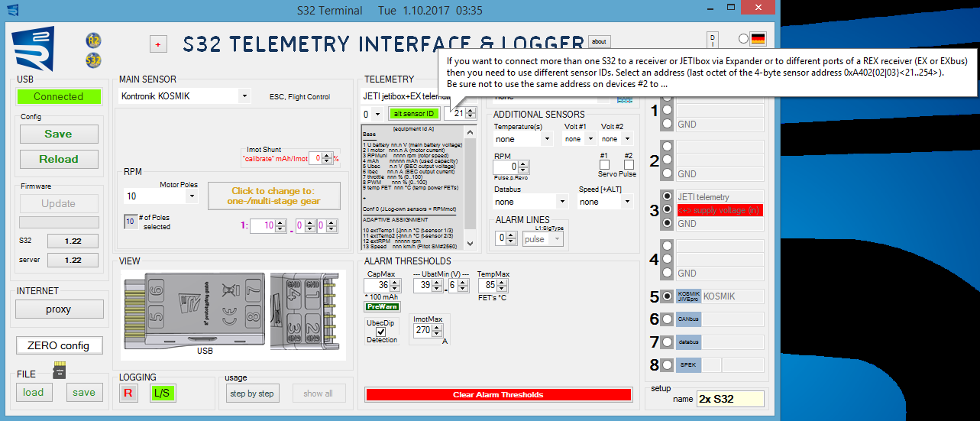The image size is (980, 421).
Task: Click the databus port 7 tag
Action: 688,342
